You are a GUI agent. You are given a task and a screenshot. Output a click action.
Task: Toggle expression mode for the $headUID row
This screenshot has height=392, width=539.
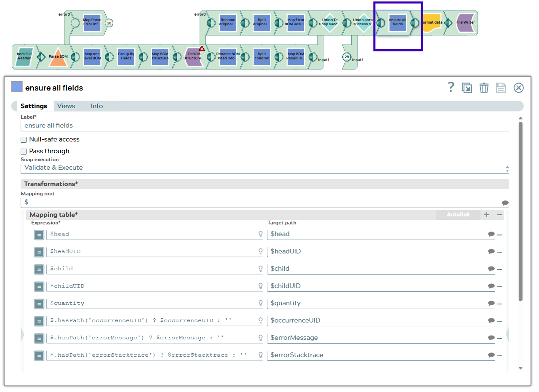point(39,252)
